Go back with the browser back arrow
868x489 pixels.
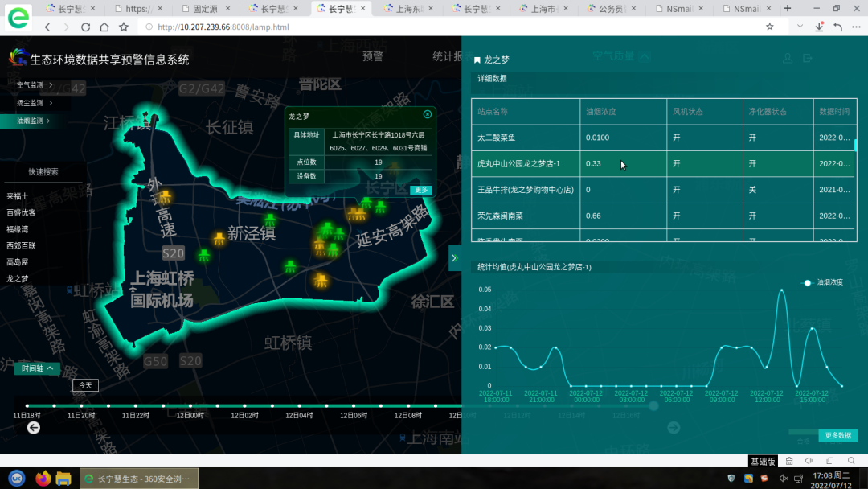pos(47,27)
